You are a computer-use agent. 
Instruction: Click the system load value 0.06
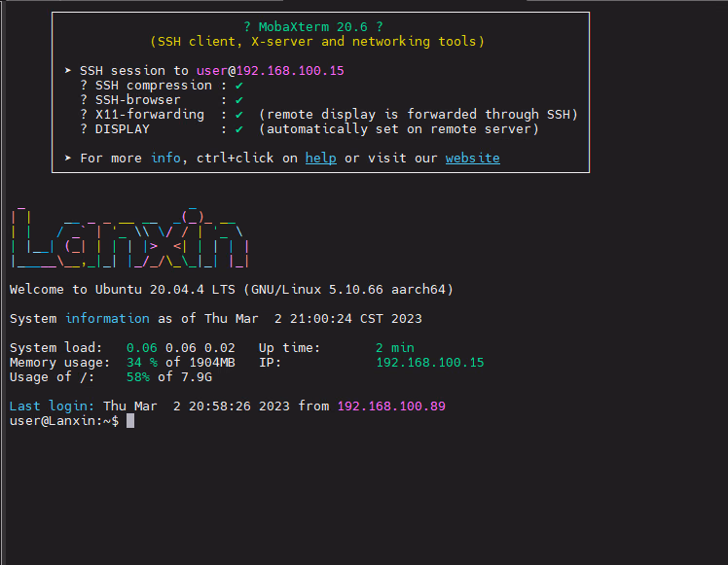[x=141, y=348]
